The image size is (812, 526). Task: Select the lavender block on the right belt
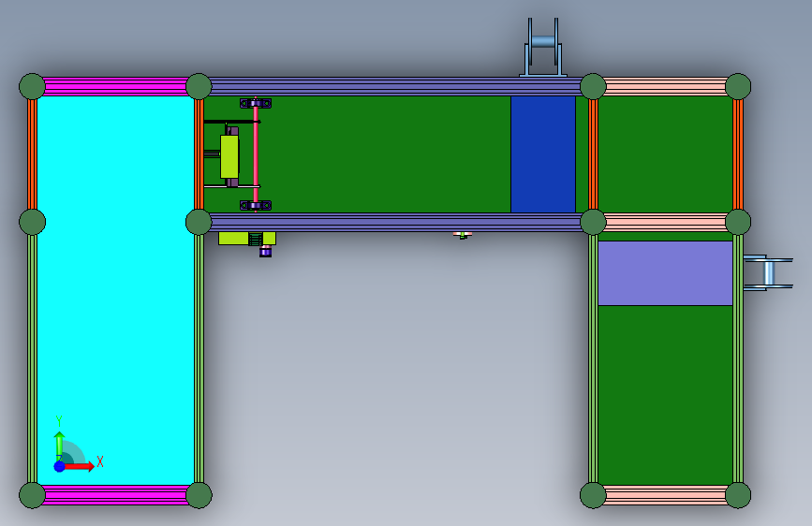[666, 273]
